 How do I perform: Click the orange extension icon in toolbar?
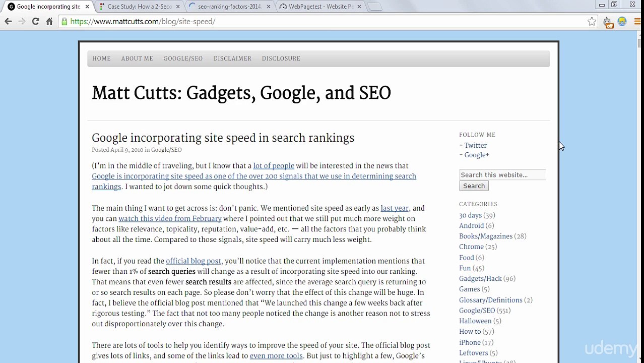pos(608,22)
